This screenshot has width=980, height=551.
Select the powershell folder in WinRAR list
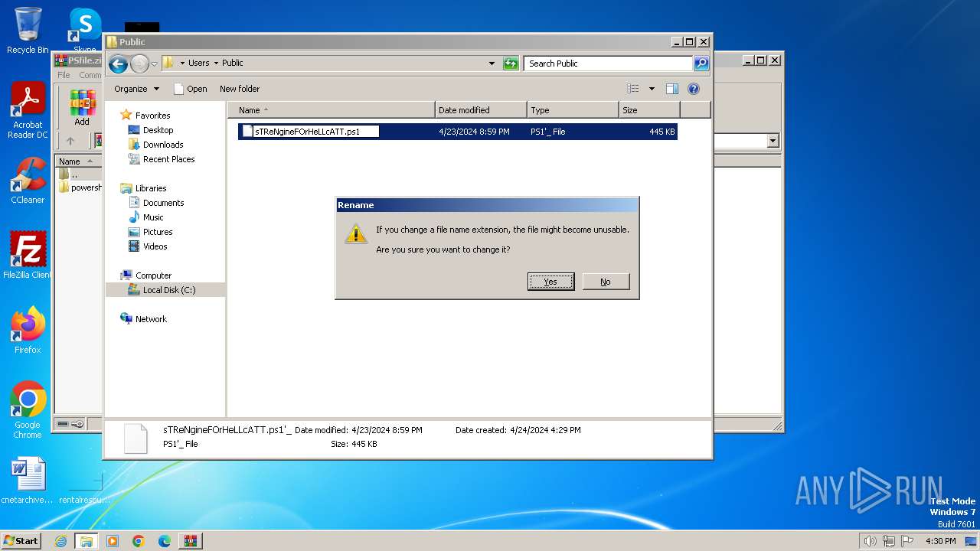tap(80, 187)
